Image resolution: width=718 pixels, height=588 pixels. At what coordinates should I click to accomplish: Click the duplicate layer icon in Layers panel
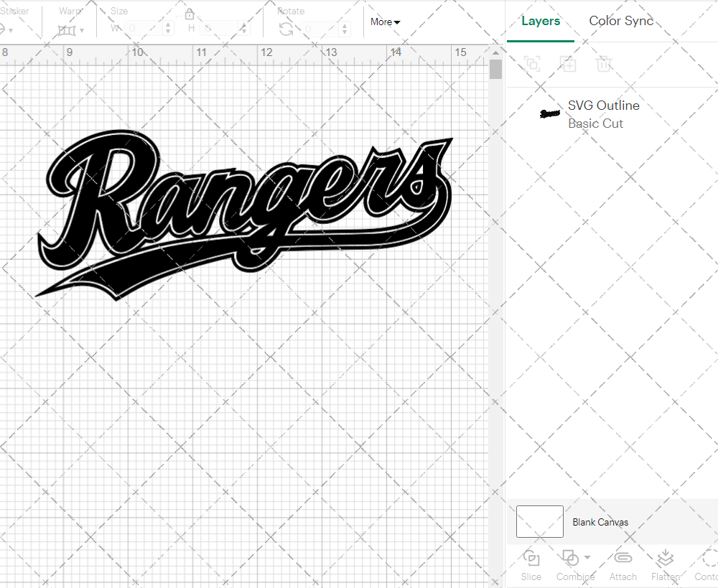pos(532,64)
